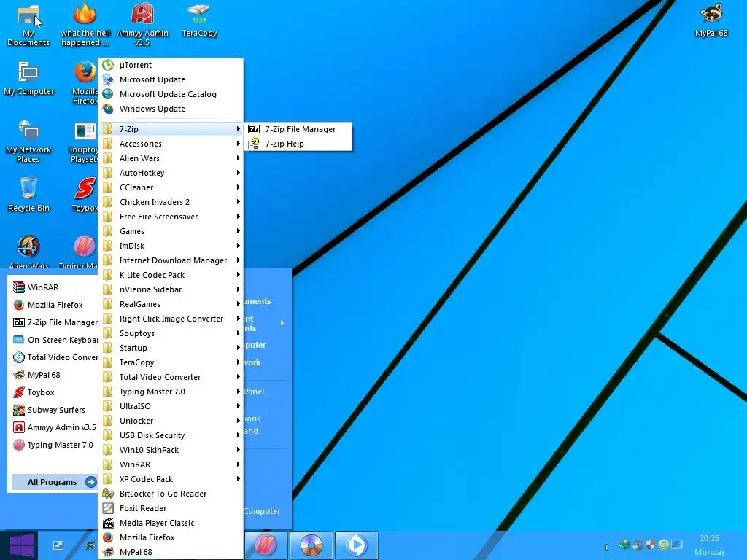This screenshot has height=560, width=747.
Task: Open the MyPal 68 desktop icon
Action: [711, 20]
